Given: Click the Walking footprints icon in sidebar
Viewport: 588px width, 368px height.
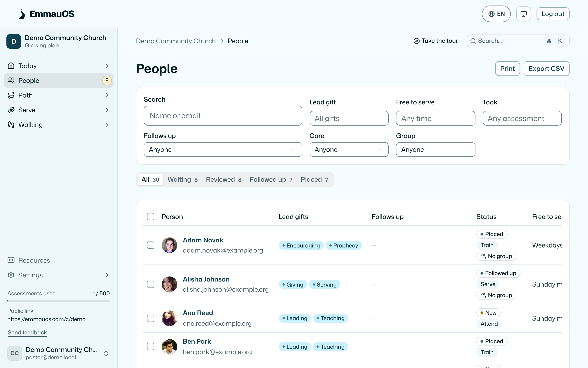Looking at the screenshot, I should point(11,125).
